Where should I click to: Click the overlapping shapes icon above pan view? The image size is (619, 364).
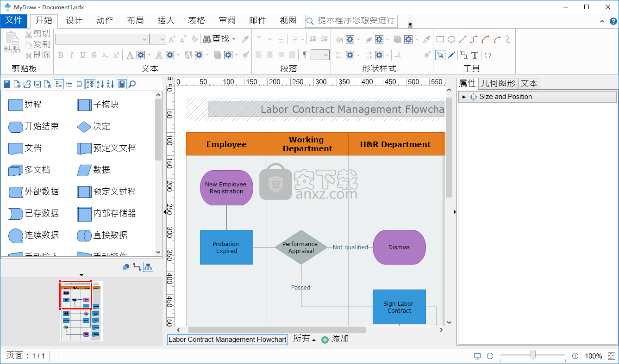pyautogui.click(x=126, y=266)
